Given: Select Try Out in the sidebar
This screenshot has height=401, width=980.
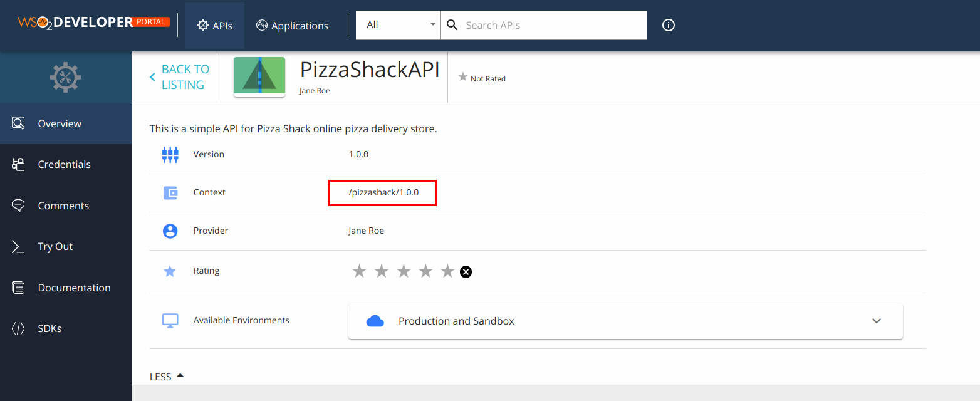Looking at the screenshot, I should tap(66, 246).
